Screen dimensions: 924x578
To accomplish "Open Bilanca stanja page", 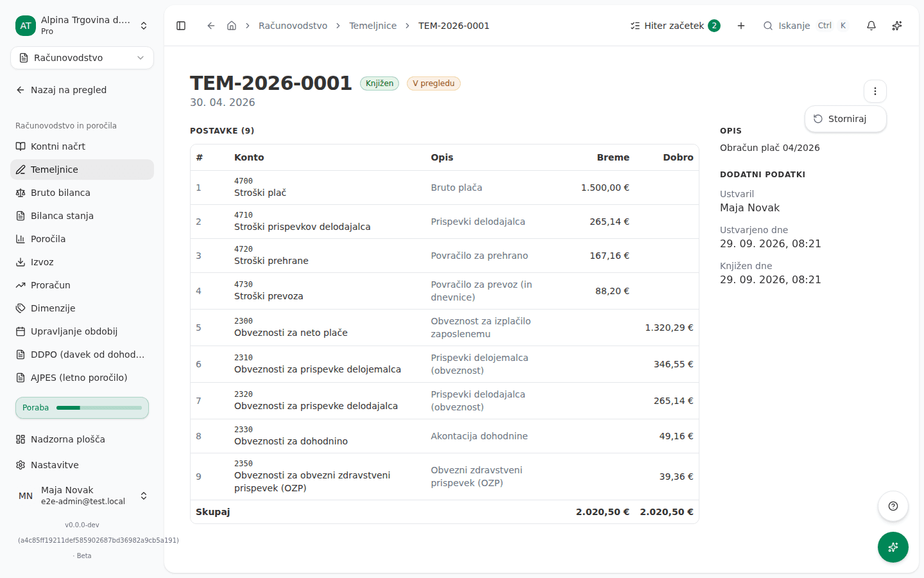I will point(82,216).
